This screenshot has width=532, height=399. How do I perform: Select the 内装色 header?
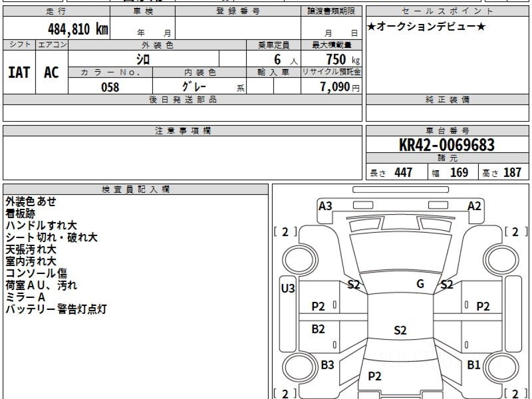point(199,72)
